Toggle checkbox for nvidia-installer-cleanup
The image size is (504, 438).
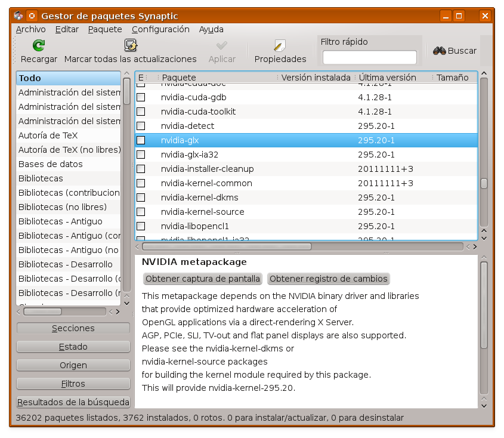pyautogui.click(x=141, y=169)
